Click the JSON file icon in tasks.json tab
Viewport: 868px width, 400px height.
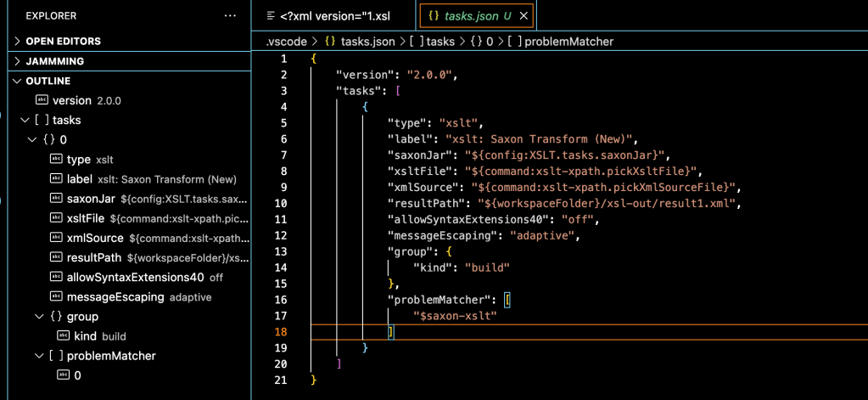pos(433,15)
